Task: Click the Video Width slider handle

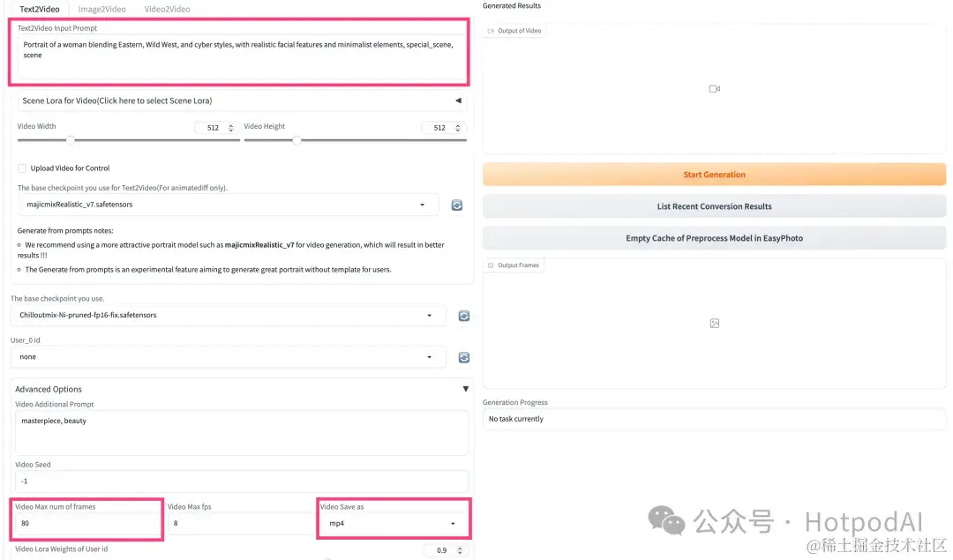Action: [71, 140]
